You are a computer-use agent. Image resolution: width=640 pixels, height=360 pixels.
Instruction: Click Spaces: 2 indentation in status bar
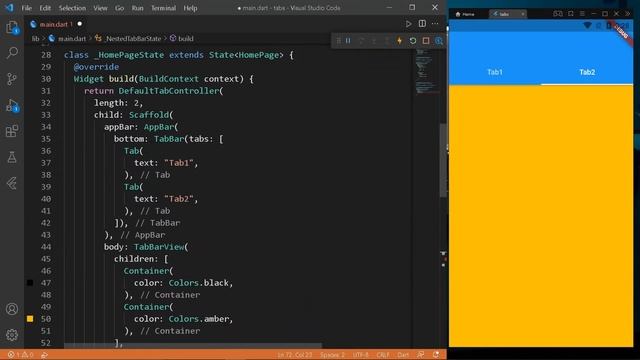click(x=332, y=355)
